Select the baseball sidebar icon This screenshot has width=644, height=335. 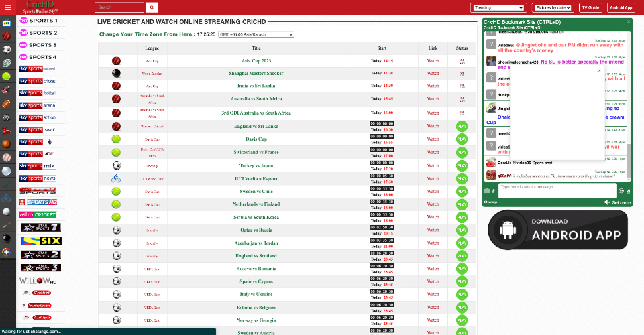[7, 157]
